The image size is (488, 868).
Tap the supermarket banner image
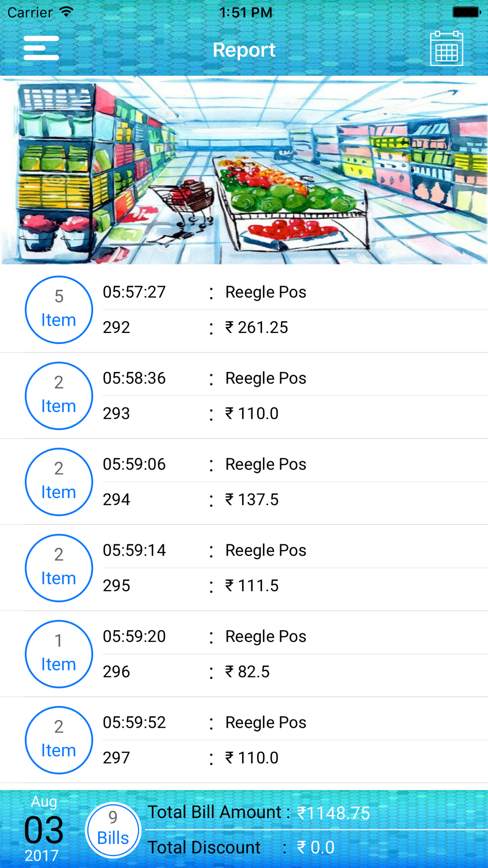pos(244,170)
